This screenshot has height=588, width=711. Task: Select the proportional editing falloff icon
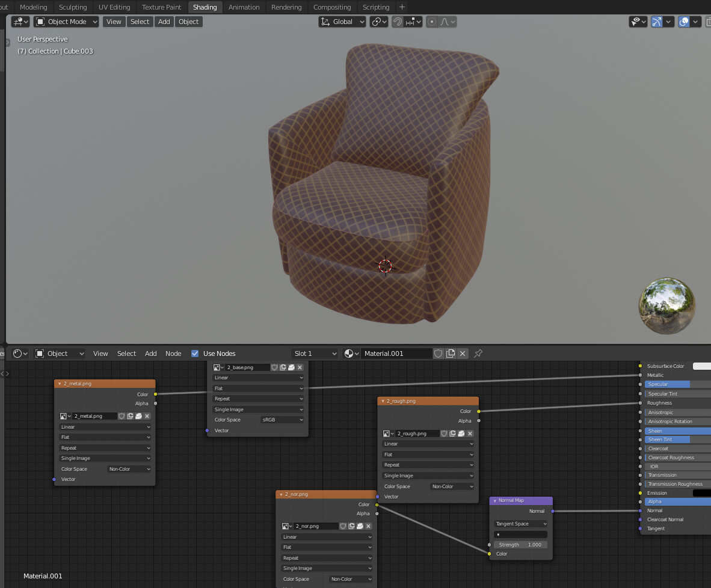[x=445, y=22]
